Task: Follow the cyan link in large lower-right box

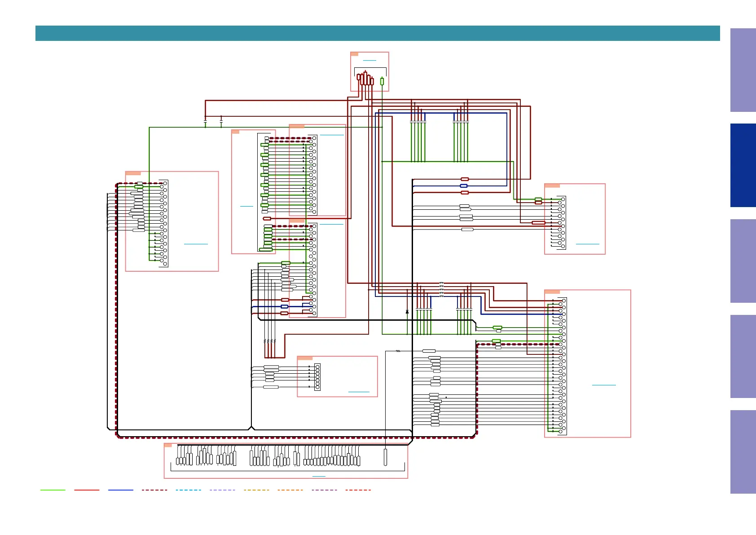Action: (x=604, y=385)
